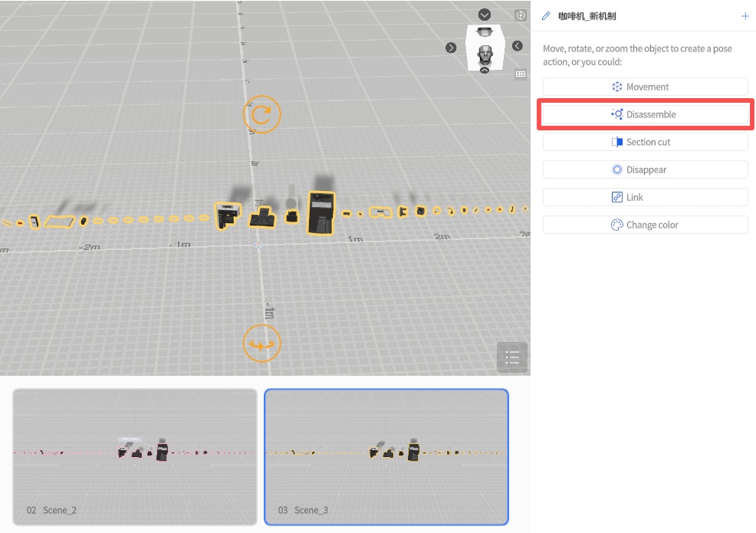Open the list panel icon in the viewport corner
The width and height of the screenshot is (756, 533).
pos(512,357)
